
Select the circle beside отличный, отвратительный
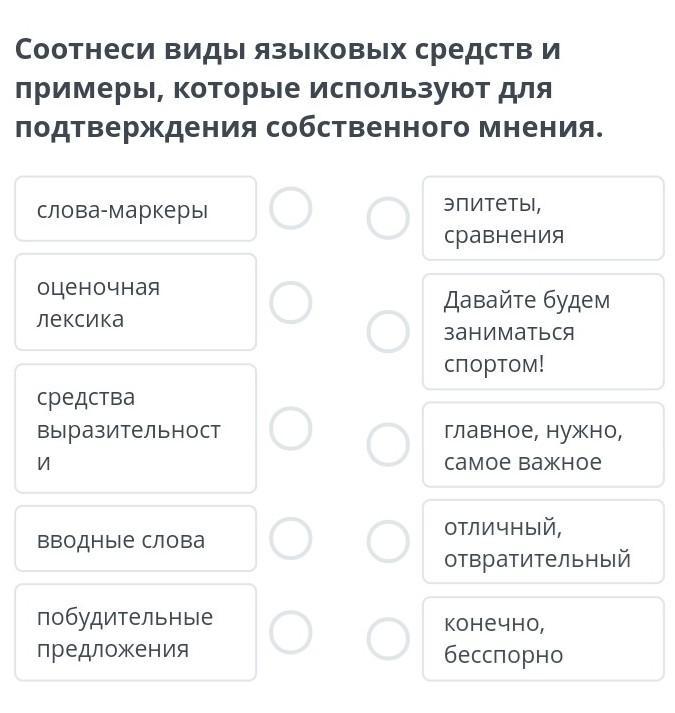[x=388, y=542]
